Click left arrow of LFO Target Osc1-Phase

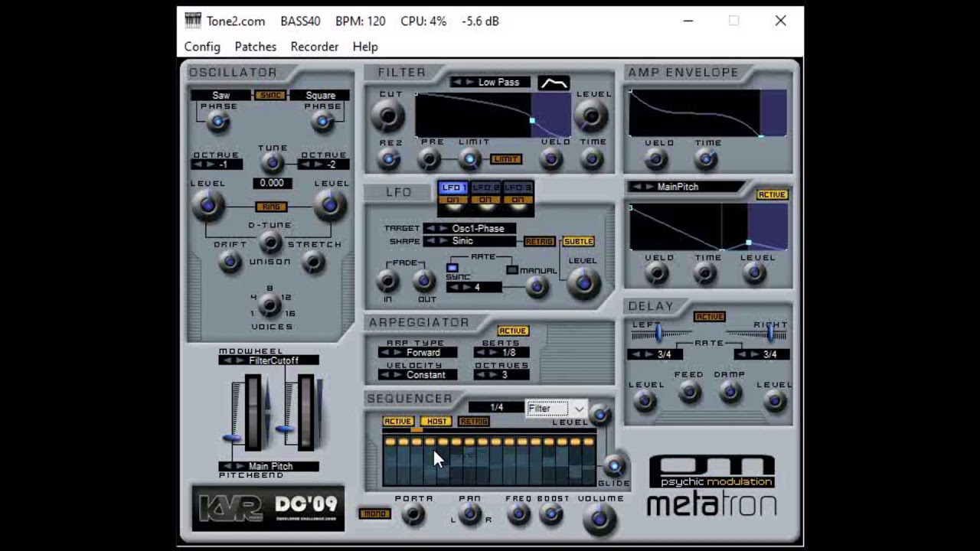pyautogui.click(x=430, y=228)
